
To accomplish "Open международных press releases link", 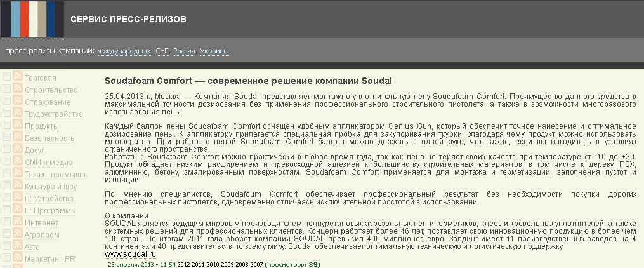I will pos(124,51).
